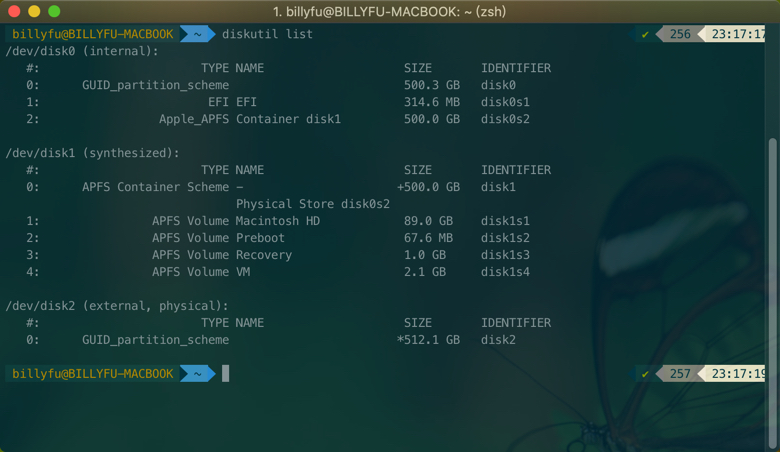The height and width of the screenshot is (452, 780).
Task: Click the '500.3 GB' size value
Action: [432, 85]
